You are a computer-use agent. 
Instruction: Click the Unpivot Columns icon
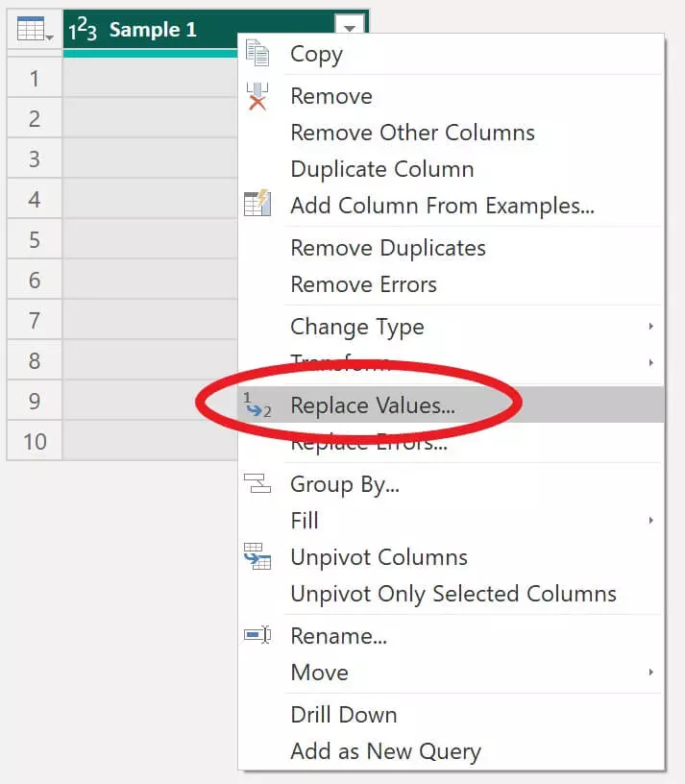click(257, 556)
